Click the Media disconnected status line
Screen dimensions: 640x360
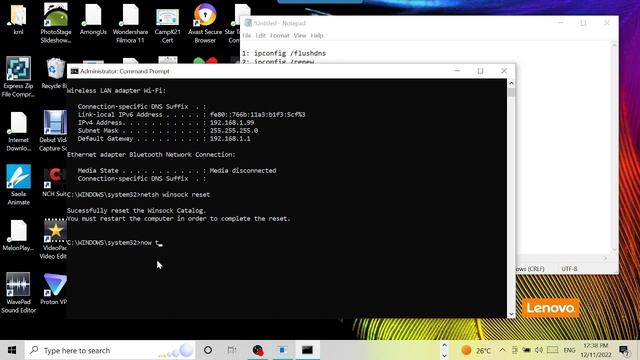[177, 171]
